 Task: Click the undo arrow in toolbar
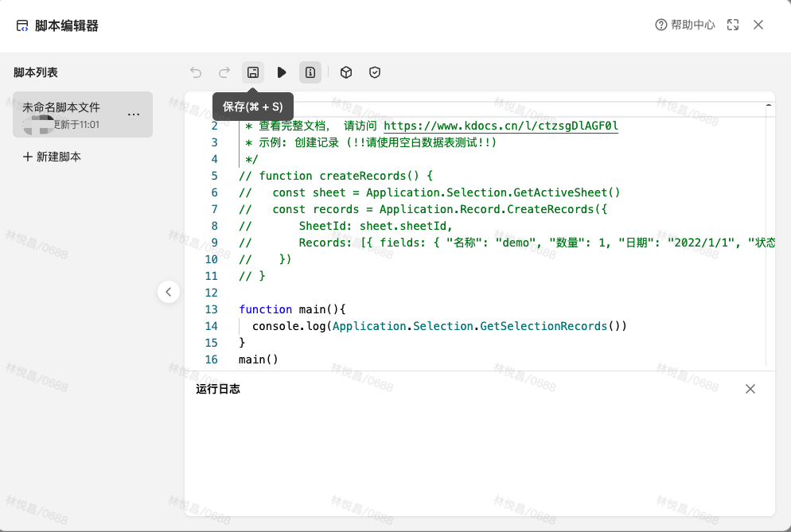click(196, 72)
